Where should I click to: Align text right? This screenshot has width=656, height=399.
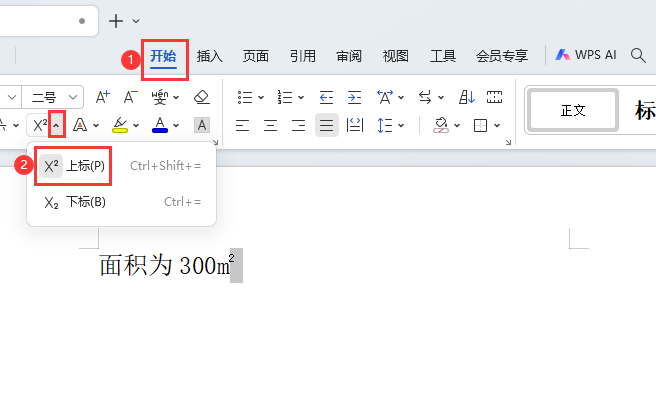pos(298,125)
